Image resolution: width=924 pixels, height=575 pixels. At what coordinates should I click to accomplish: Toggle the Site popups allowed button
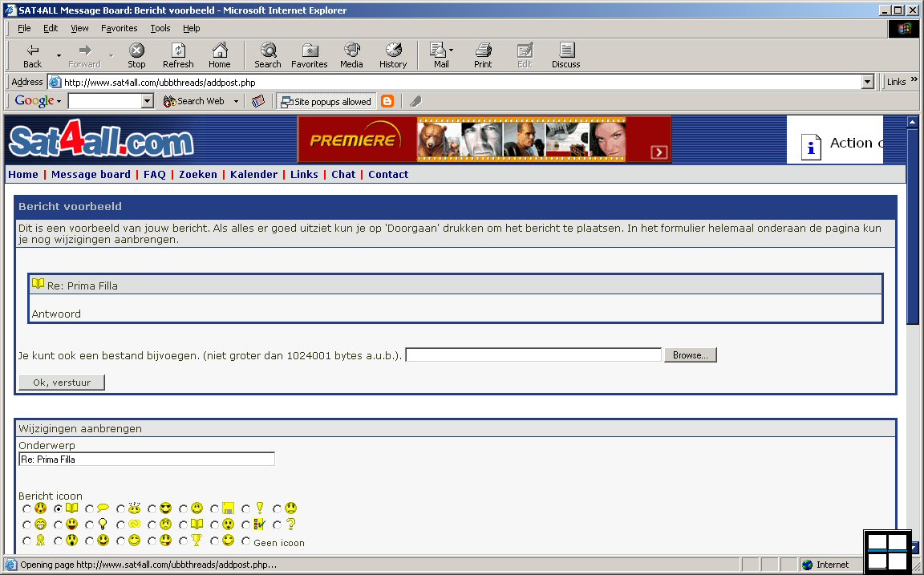(326, 101)
